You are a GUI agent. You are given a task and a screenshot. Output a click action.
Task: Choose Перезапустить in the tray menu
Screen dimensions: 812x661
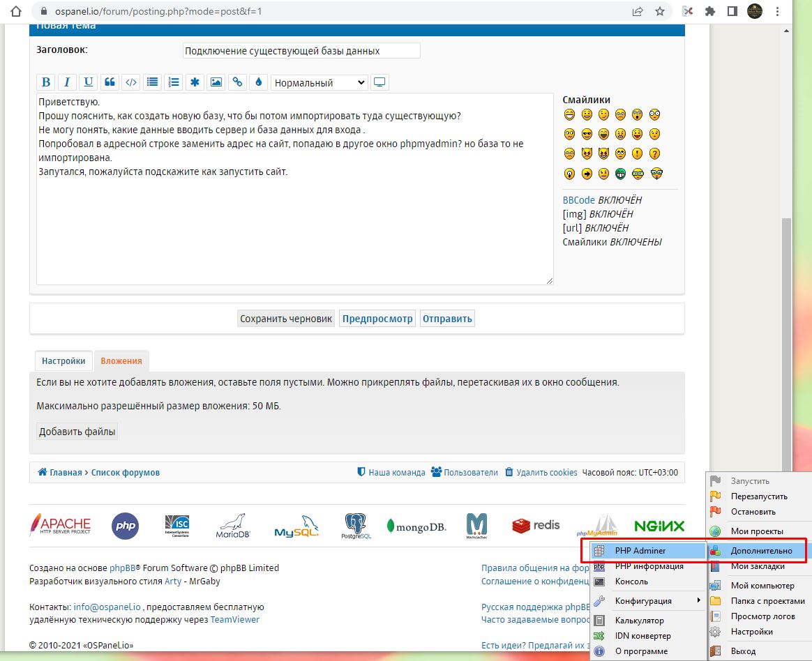(x=758, y=496)
